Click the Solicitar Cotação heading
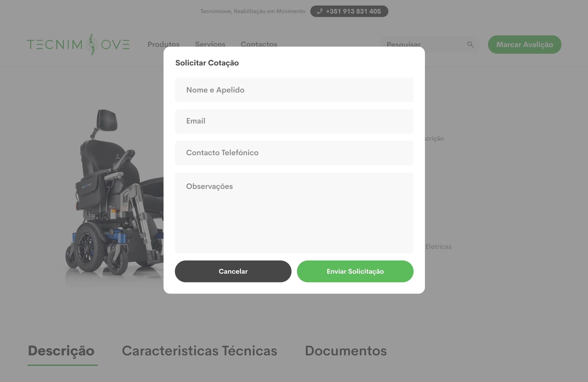588x382 pixels. 207,63
